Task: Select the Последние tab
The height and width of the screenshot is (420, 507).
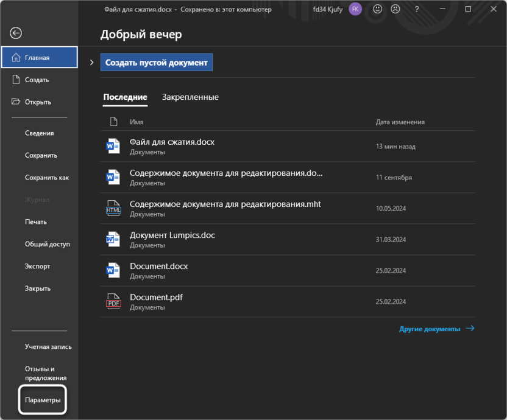Action: point(125,97)
